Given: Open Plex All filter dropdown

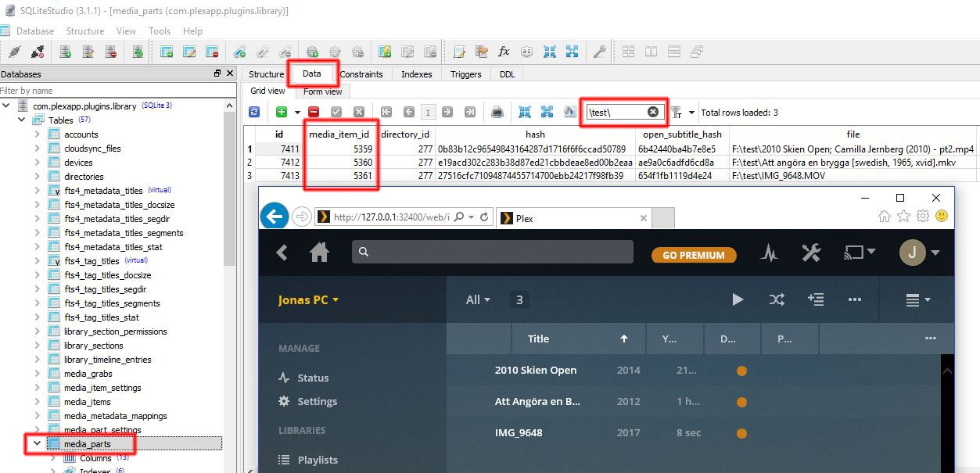Looking at the screenshot, I should [478, 299].
